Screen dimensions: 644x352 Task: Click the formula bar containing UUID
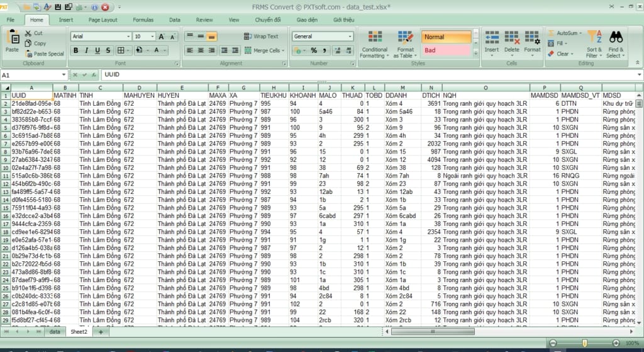click(x=365, y=75)
